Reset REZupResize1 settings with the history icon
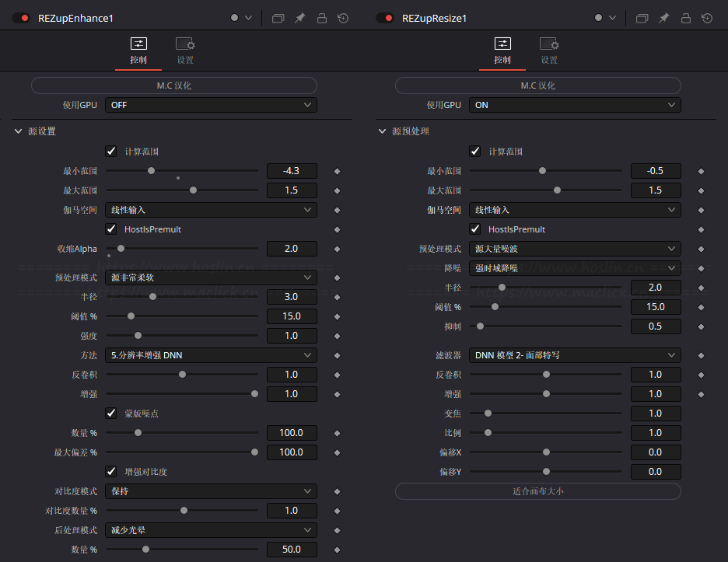Image resolution: width=728 pixels, height=562 pixels. tap(707, 18)
